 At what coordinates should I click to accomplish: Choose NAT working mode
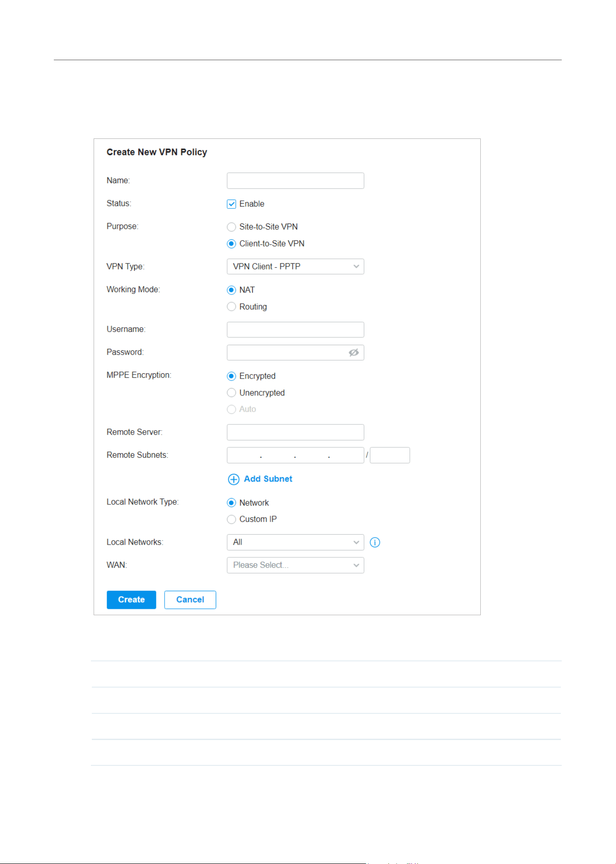[232, 290]
